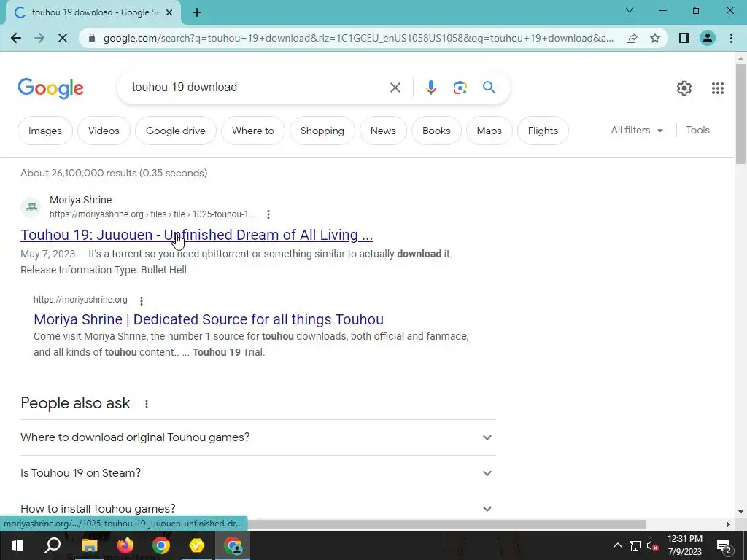This screenshot has height=560, width=747.
Task: Filter results by Shopping
Action: tap(322, 131)
